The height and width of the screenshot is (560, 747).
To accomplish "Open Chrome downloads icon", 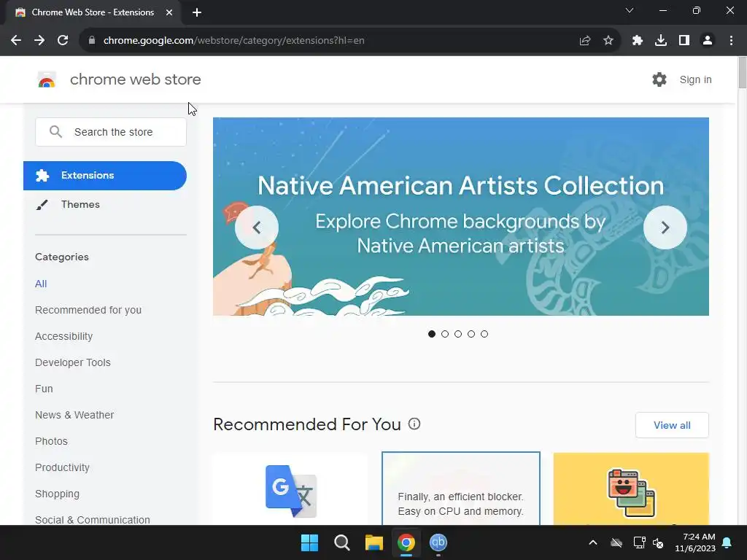I will (x=661, y=41).
